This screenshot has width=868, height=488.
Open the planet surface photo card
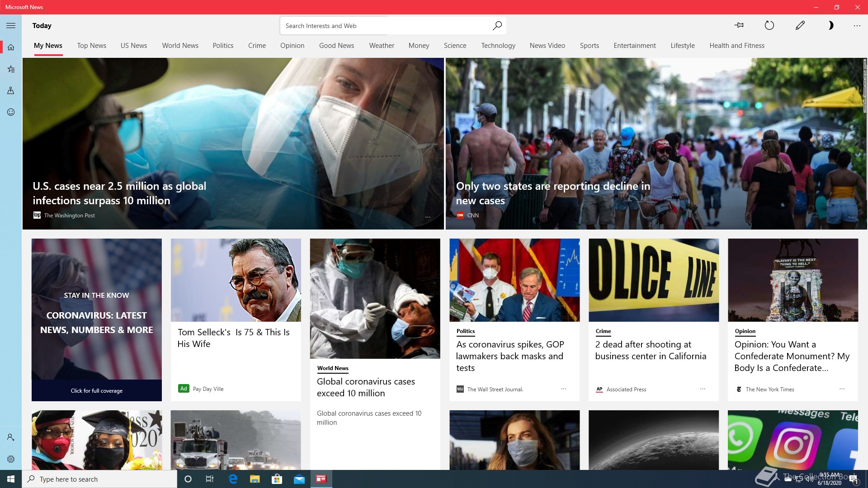pyautogui.click(x=653, y=440)
